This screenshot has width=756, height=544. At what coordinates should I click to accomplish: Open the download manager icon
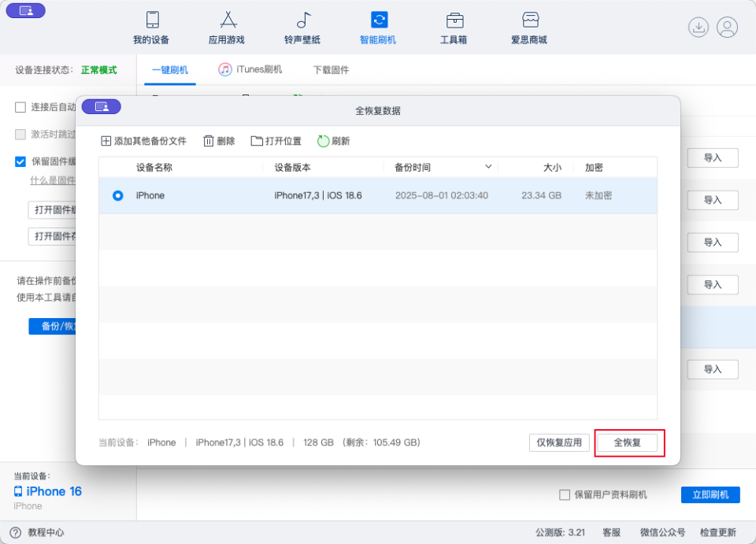pos(699,27)
